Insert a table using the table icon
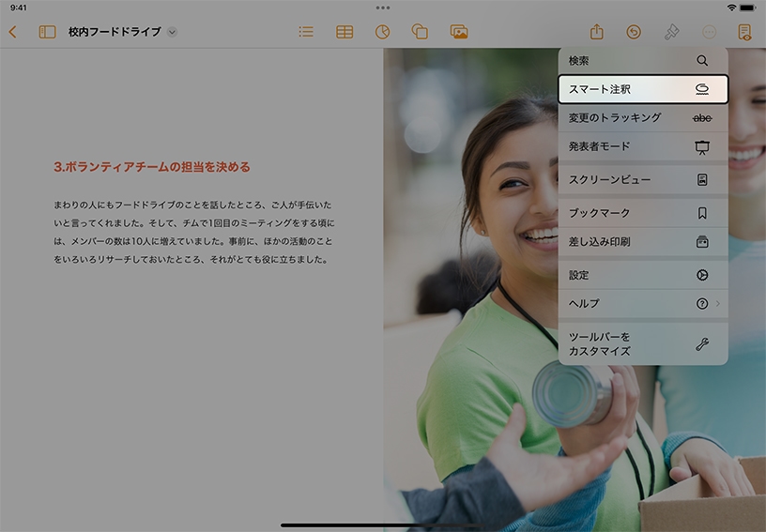 coord(345,32)
